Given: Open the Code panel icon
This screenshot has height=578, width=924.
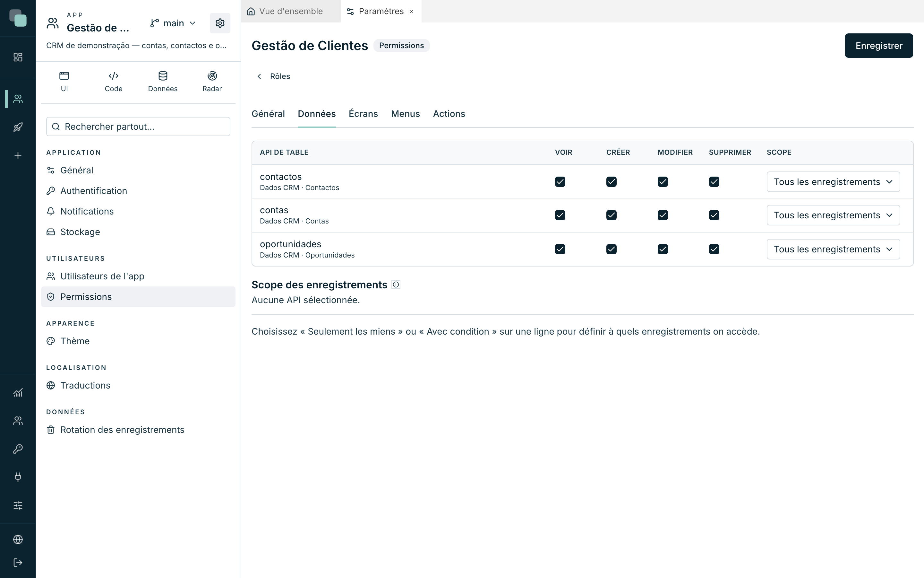Looking at the screenshot, I should click(113, 82).
